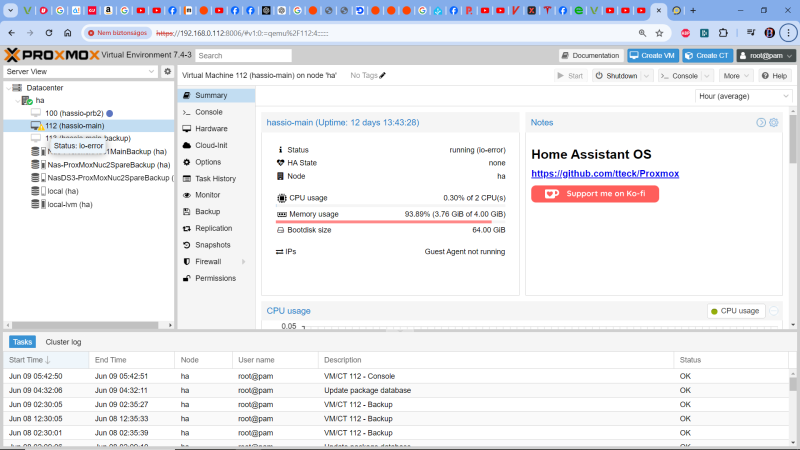Click Support me on Ko-fi button
Image resolution: width=800 pixels, height=450 pixels.
pyautogui.click(x=595, y=194)
